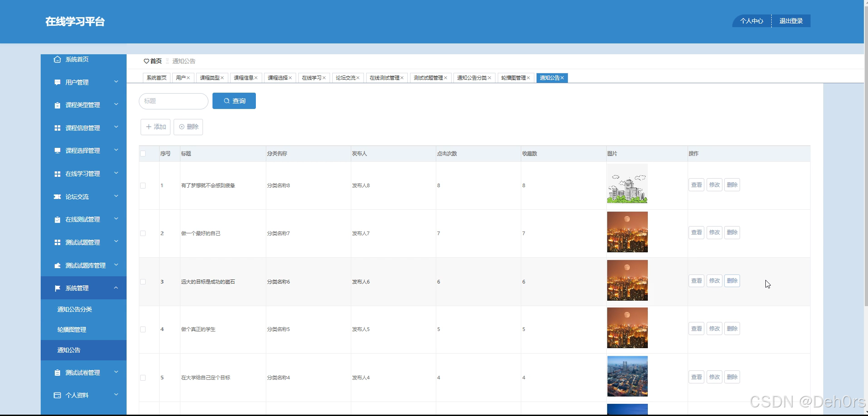The width and height of the screenshot is (868, 416).
Task: Expand the 在线测试管理 menu chevron
Action: [x=116, y=219]
